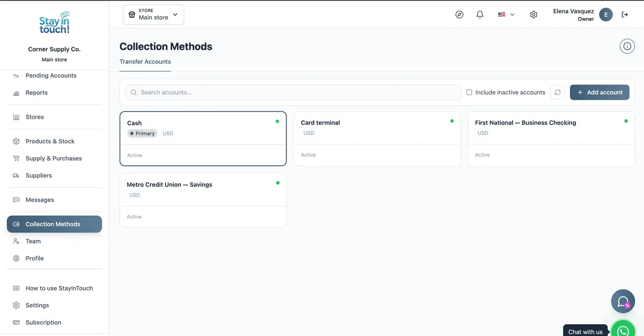Open the Main store selector dropdown

(x=153, y=15)
